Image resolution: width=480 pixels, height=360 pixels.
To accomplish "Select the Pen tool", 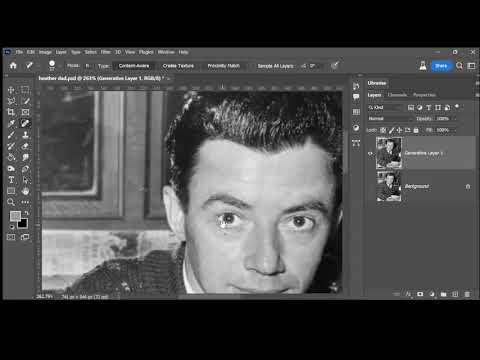I will 25,169.
